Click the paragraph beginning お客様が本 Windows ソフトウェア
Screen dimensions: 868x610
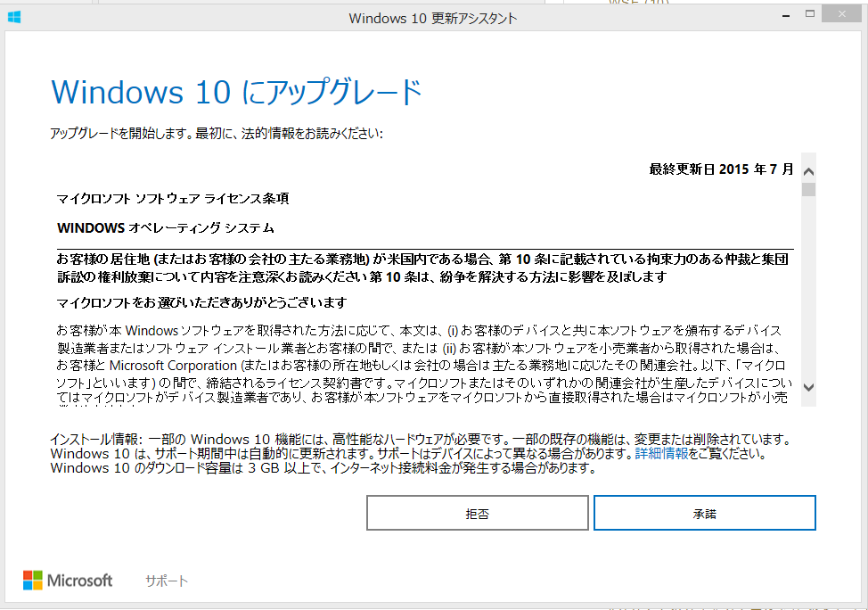(x=424, y=365)
